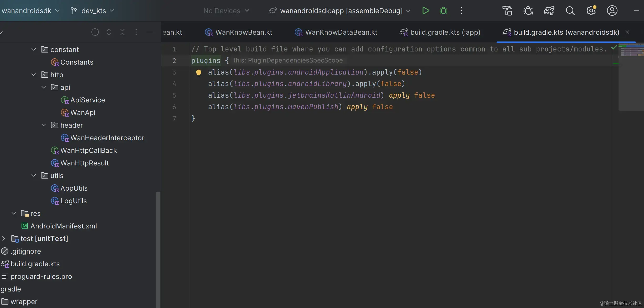Switch to build.gradle.kts (:app) tab

click(445, 32)
